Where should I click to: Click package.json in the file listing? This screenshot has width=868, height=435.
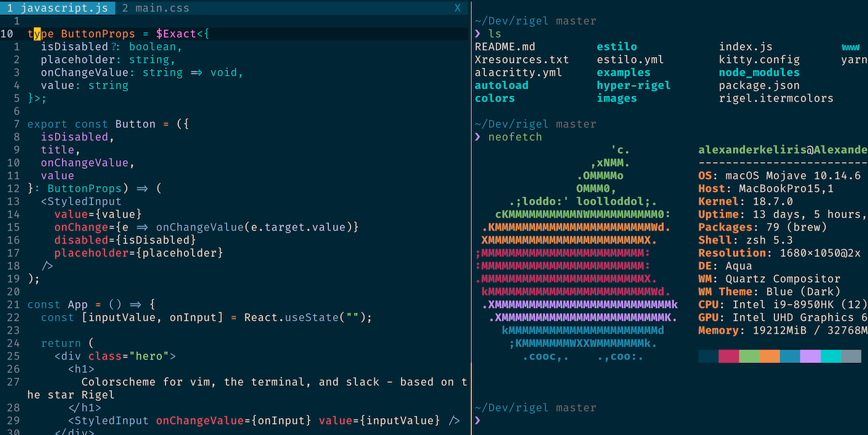coord(759,86)
